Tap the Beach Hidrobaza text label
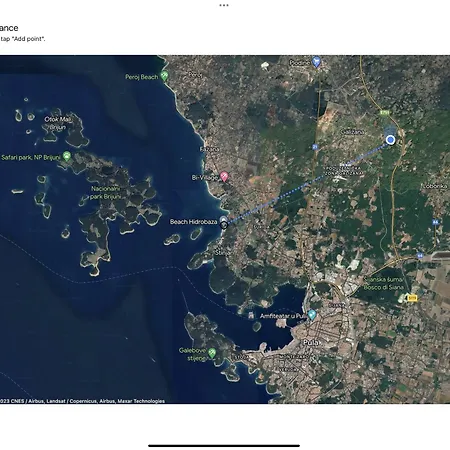The image size is (450, 450). (x=193, y=222)
